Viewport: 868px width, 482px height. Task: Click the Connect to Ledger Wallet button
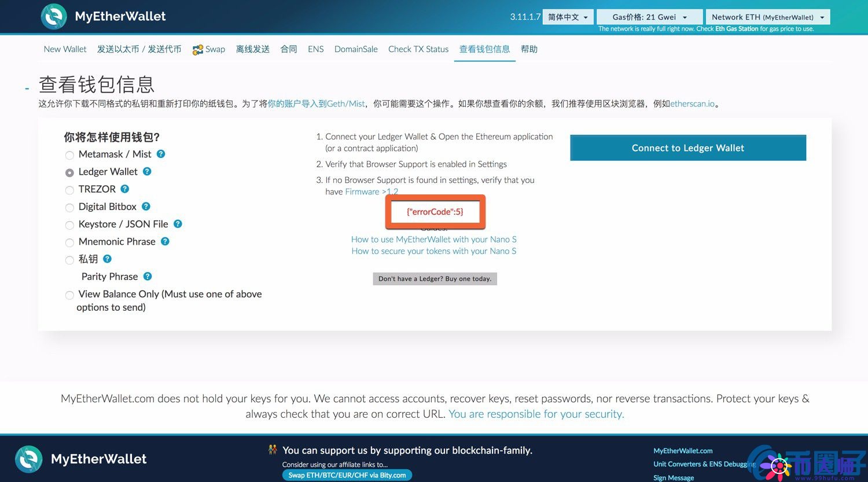(x=688, y=148)
